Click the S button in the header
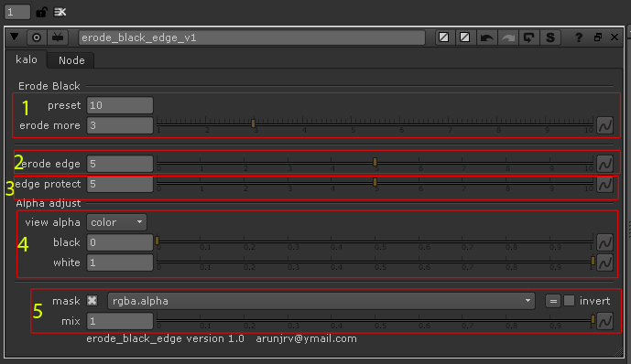The width and height of the screenshot is (631, 364). click(550, 37)
